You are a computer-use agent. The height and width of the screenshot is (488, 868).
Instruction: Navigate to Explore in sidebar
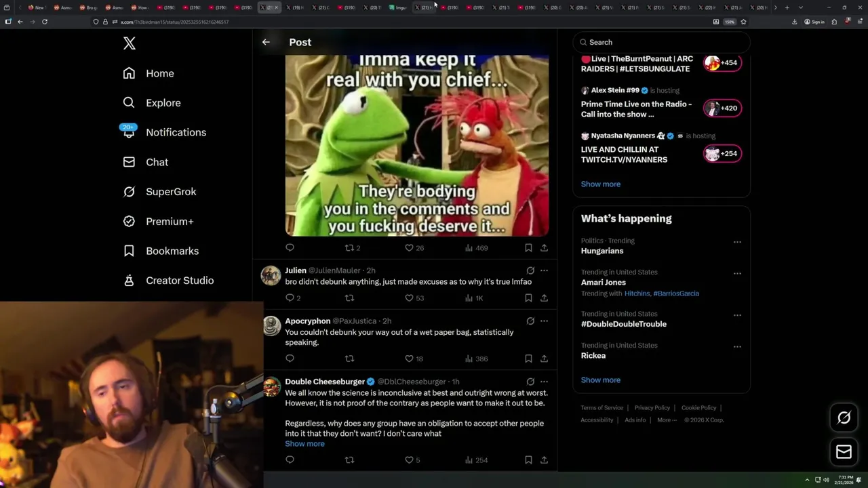163,103
